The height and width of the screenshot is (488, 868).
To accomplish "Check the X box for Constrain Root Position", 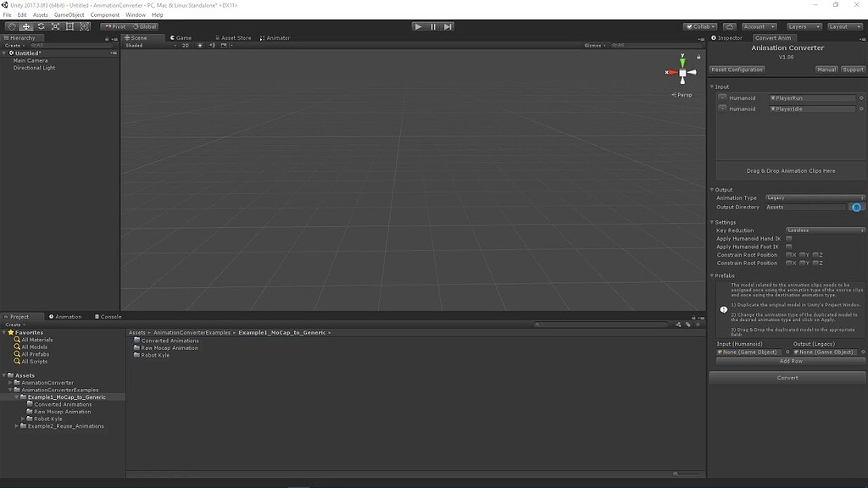I will [788, 254].
